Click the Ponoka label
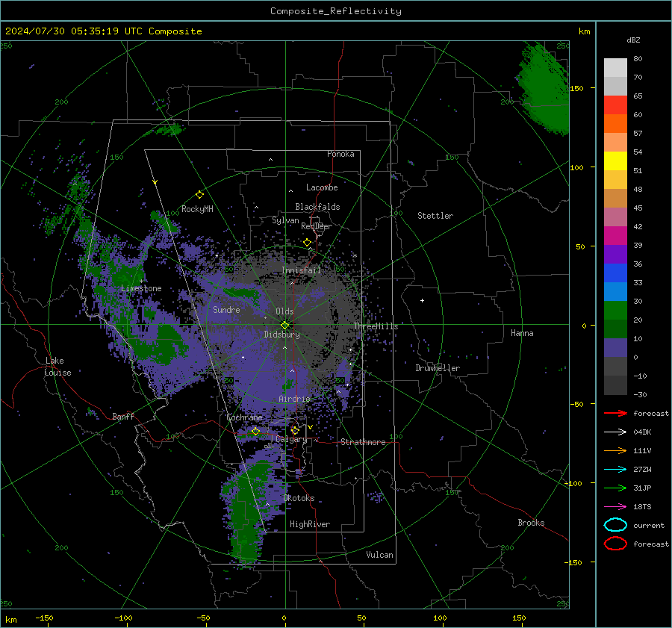 (340, 154)
